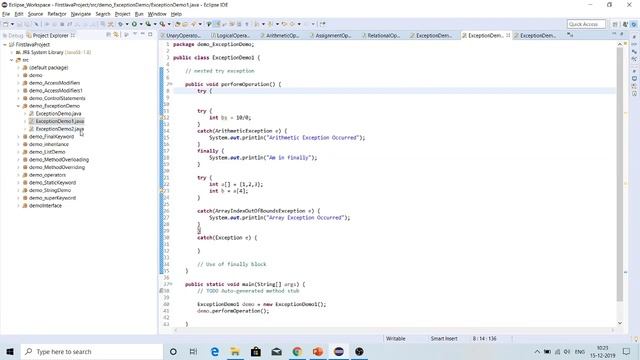Collapse the src folder node
This screenshot has width=640, height=360.
click(x=11, y=60)
